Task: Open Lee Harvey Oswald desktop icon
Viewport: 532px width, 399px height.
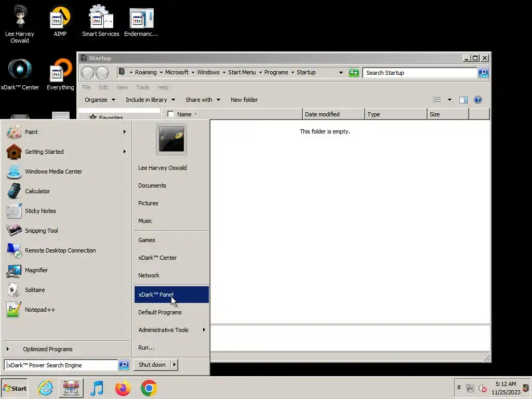Action: [x=20, y=24]
